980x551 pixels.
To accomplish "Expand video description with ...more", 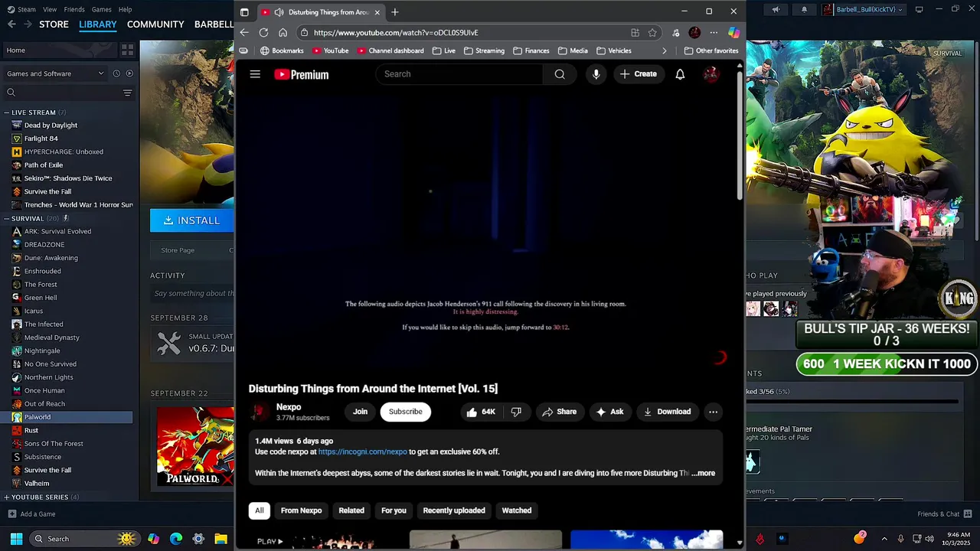I will [x=703, y=473].
